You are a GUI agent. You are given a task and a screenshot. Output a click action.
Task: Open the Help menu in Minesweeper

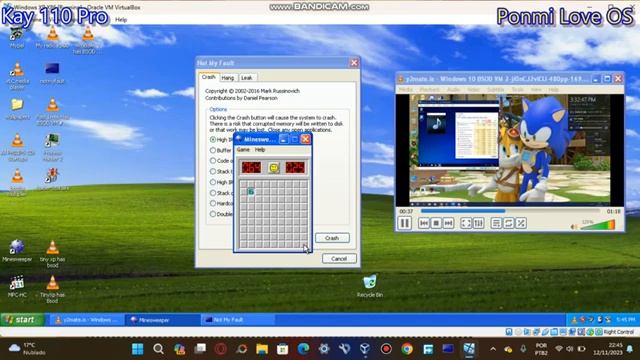pyautogui.click(x=260, y=150)
